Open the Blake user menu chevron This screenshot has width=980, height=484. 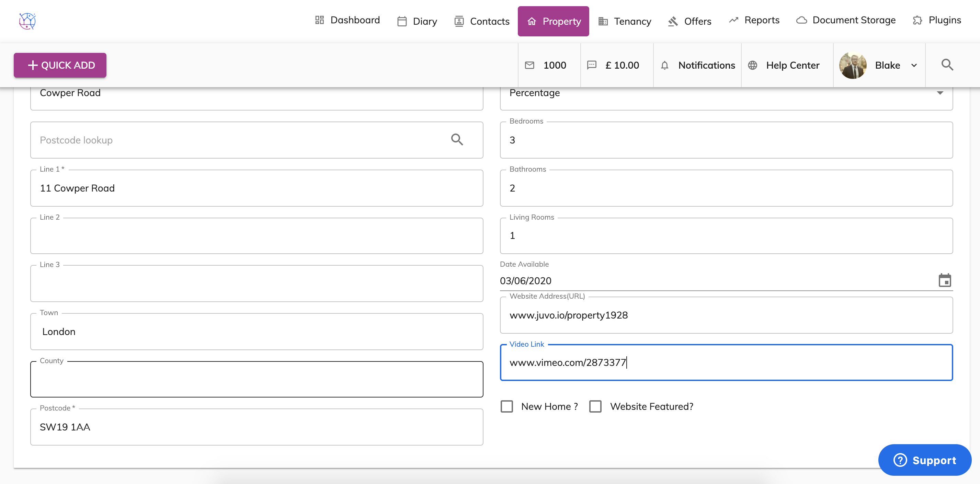[x=914, y=66]
